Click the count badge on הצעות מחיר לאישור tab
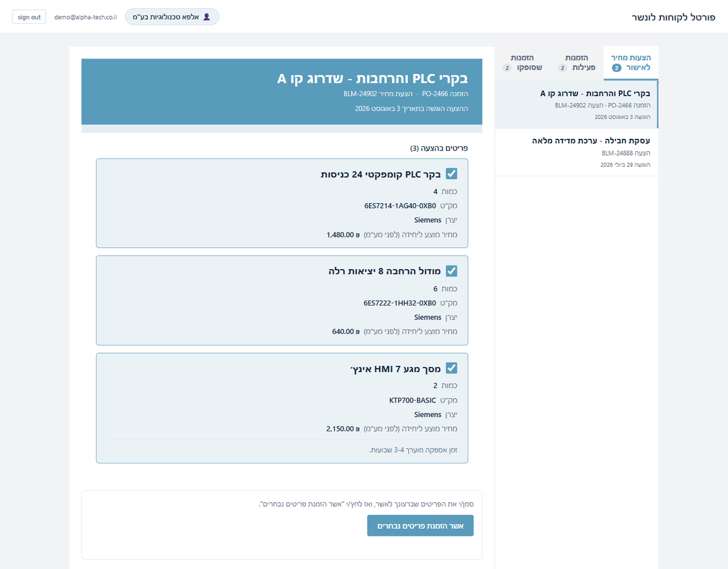This screenshot has height=569, width=728. coord(616,68)
